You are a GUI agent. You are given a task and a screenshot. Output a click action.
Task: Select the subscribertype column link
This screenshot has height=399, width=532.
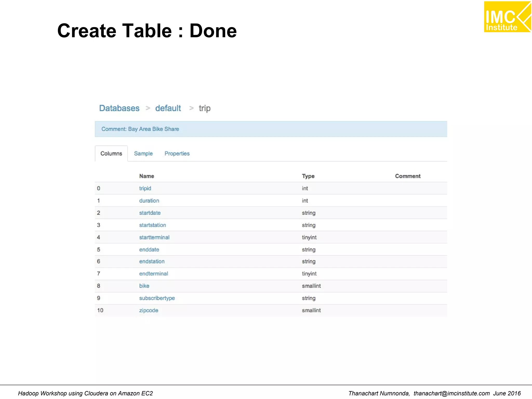157,298
